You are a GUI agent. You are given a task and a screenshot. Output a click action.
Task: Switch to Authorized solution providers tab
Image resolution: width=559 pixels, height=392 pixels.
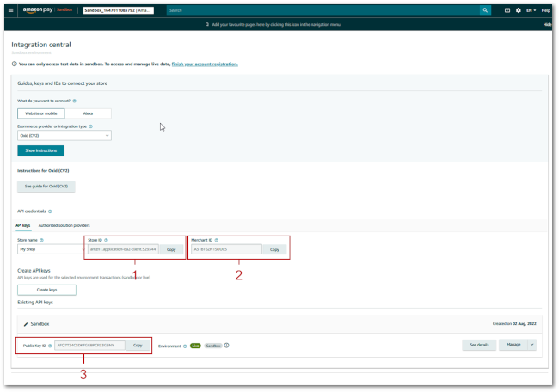pyautogui.click(x=64, y=225)
